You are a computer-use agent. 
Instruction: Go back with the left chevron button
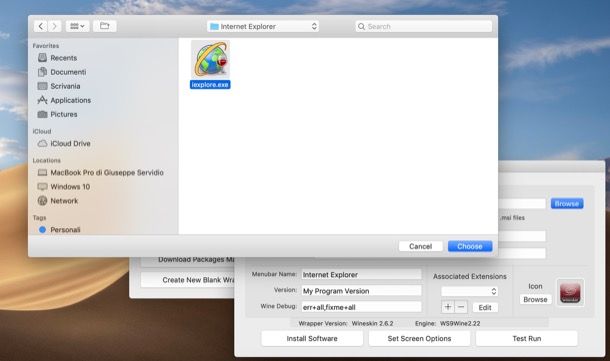(x=40, y=26)
